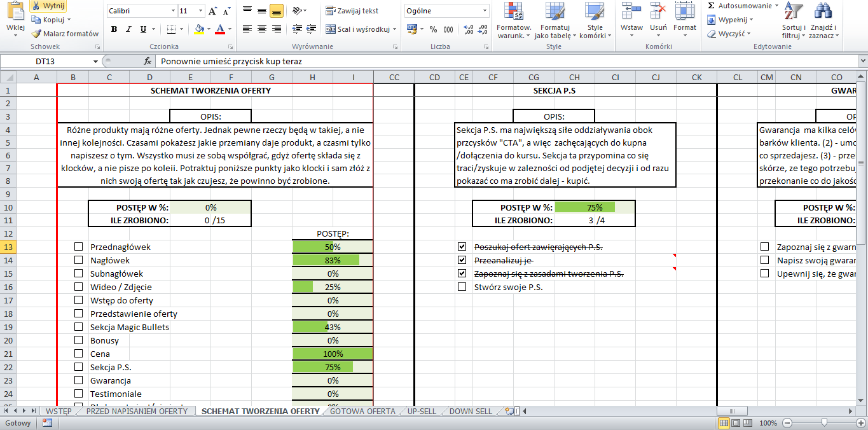Image resolution: width=868 pixels, height=430 pixels.
Task: Open the font name Calibri dropdown
Action: coord(173,11)
